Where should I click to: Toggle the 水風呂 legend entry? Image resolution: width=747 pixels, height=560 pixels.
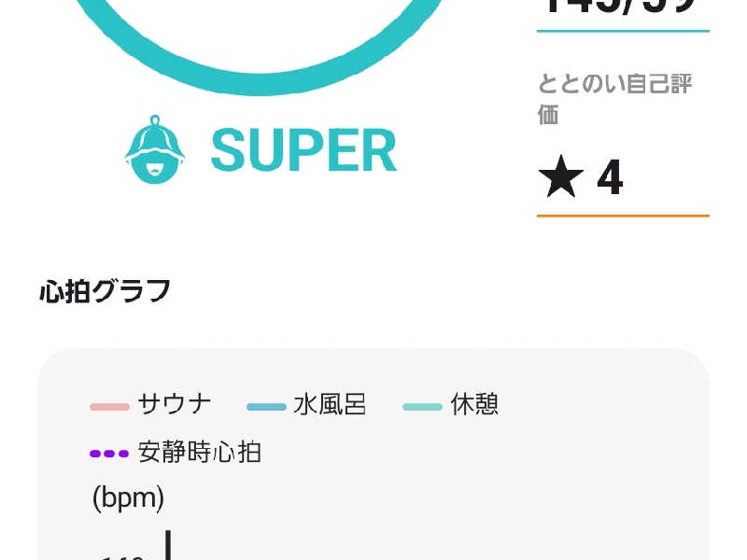pyautogui.click(x=306, y=405)
